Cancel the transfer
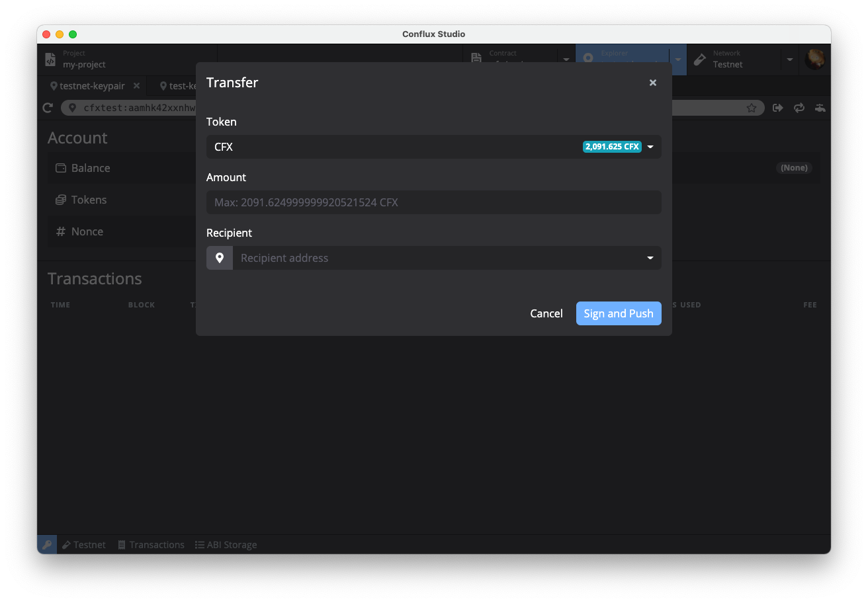 (546, 313)
